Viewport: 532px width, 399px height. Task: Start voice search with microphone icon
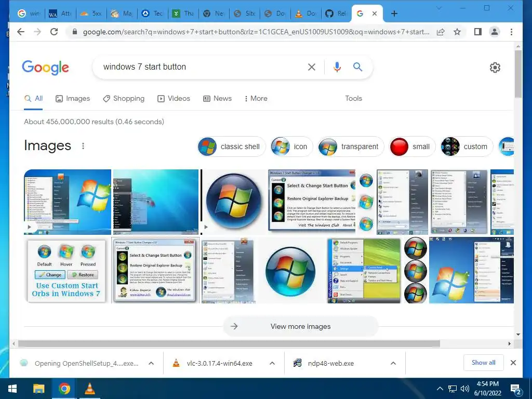[337, 67]
